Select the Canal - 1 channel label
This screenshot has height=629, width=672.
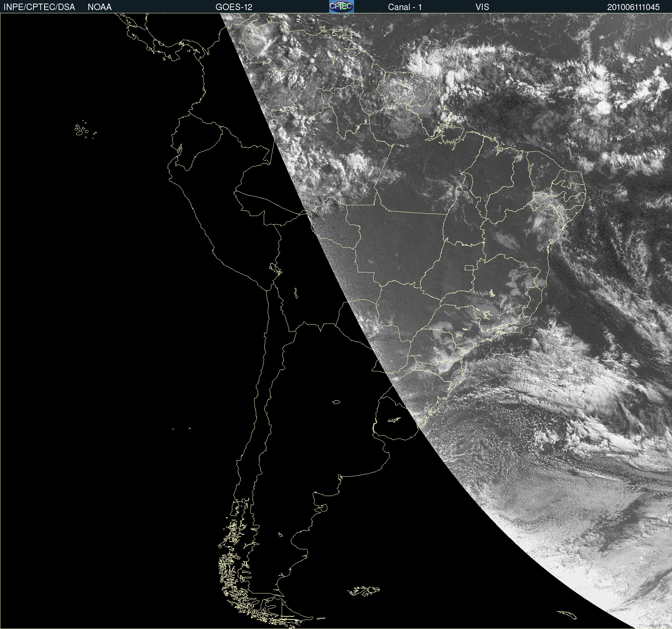click(405, 7)
